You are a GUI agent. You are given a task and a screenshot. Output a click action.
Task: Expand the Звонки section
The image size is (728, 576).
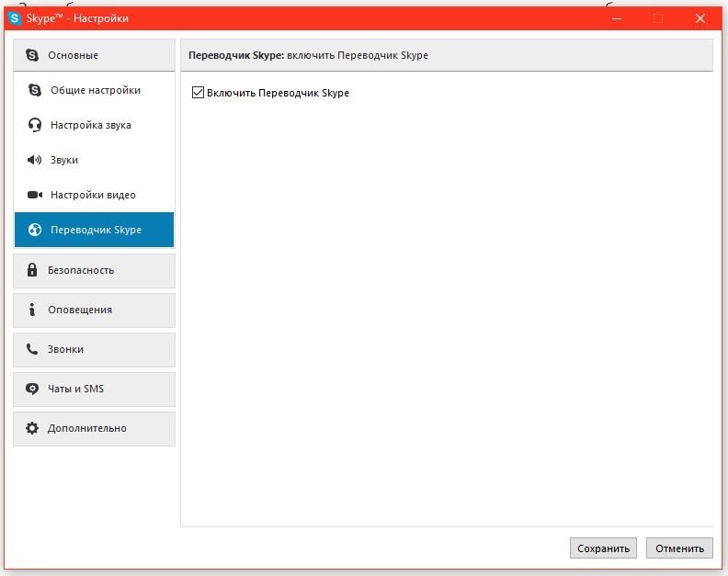pos(95,349)
